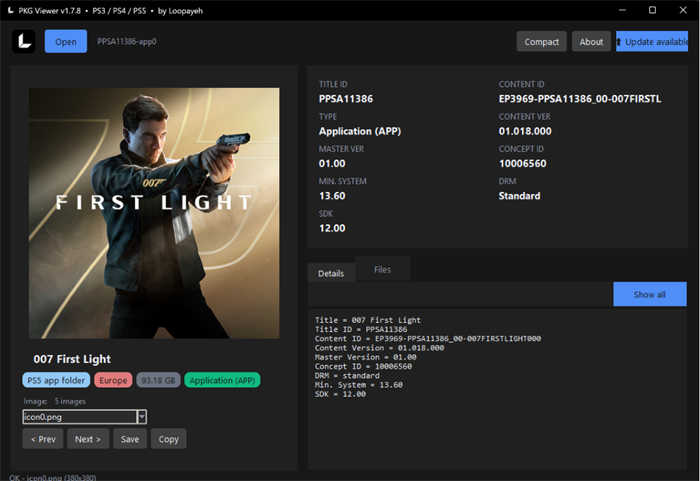Click the 'Master Version = 01.00' line
This screenshot has height=481, width=700.
pyautogui.click(x=366, y=357)
